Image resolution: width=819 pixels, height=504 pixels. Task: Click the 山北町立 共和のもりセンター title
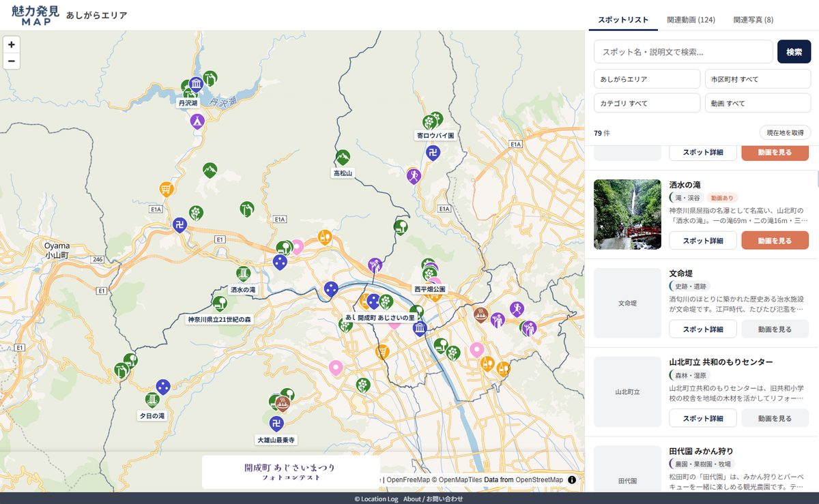[x=721, y=362]
